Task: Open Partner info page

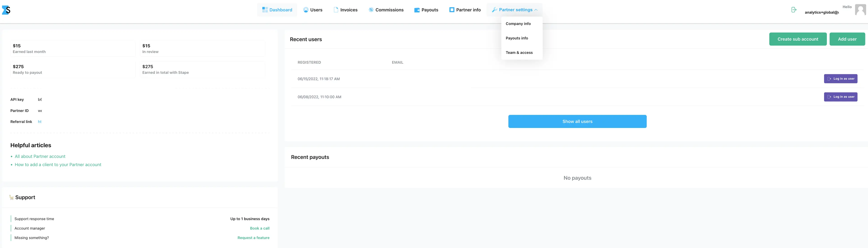Action: (x=465, y=10)
